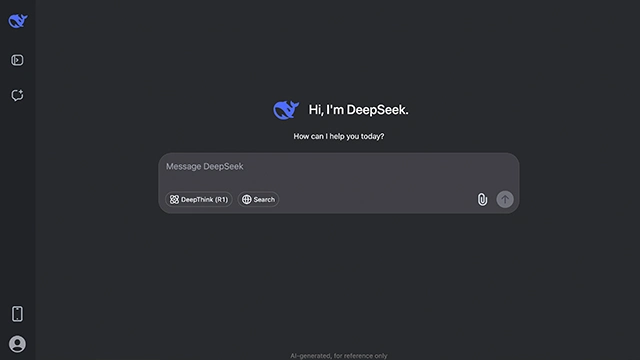Enable DeepThink (R1) mode
640x360 pixels.
coord(199,199)
